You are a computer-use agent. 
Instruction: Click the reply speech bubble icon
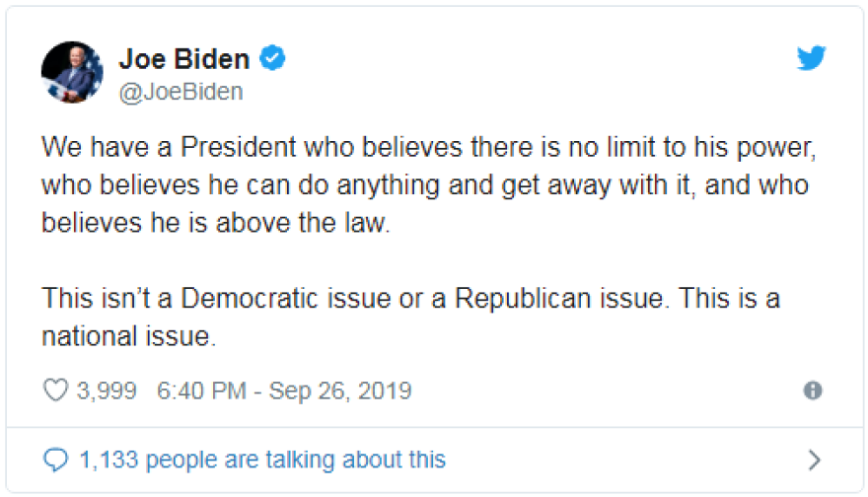pos(57,460)
